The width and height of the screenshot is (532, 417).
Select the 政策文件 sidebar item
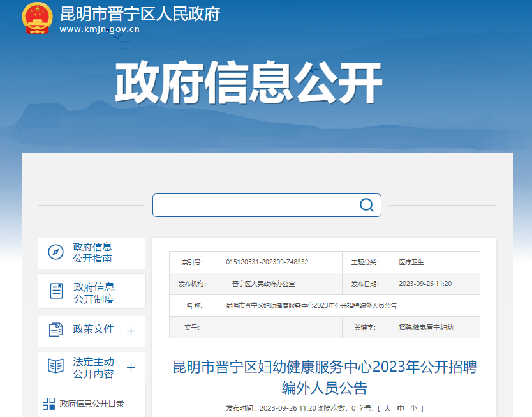(x=93, y=330)
